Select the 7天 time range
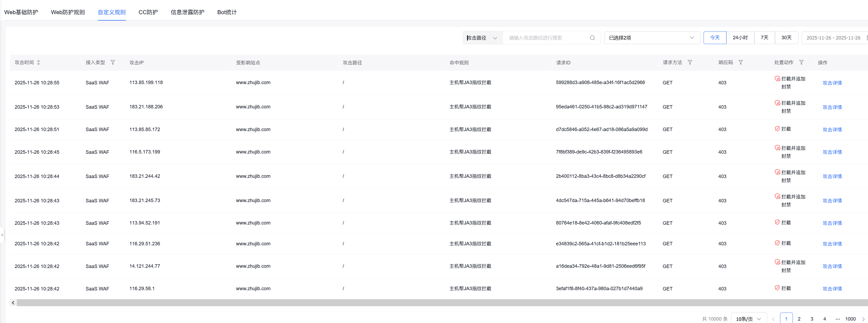Viewport: 868px width, 323px height. coord(764,38)
